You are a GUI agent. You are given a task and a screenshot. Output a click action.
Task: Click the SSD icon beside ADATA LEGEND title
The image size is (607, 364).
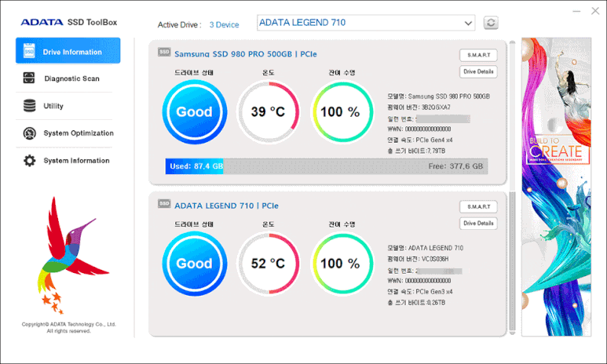[x=164, y=203]
